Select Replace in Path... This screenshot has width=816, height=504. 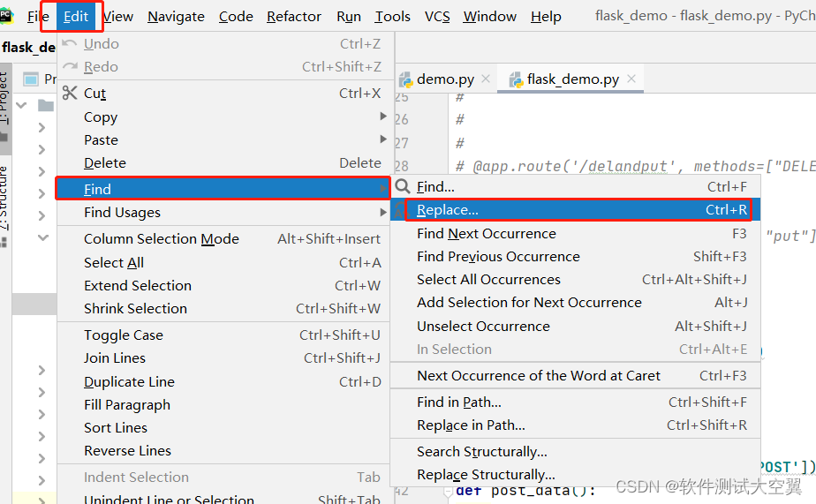click(576, 425)
